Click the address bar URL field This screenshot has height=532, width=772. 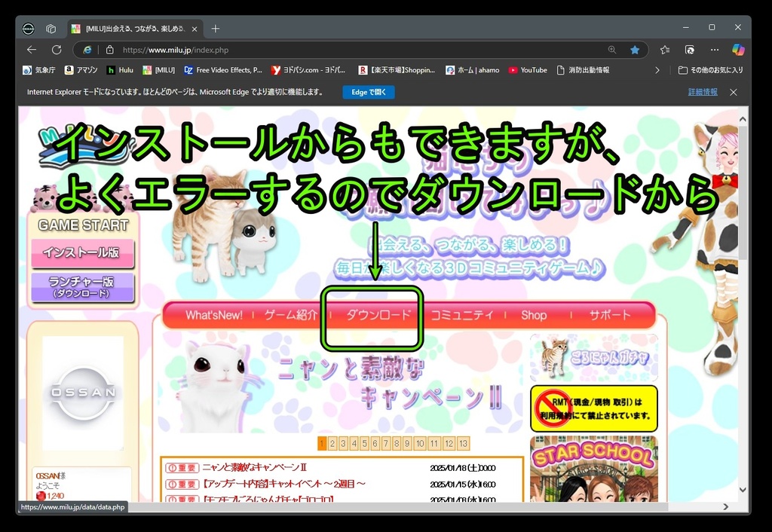tap(360, 50)
